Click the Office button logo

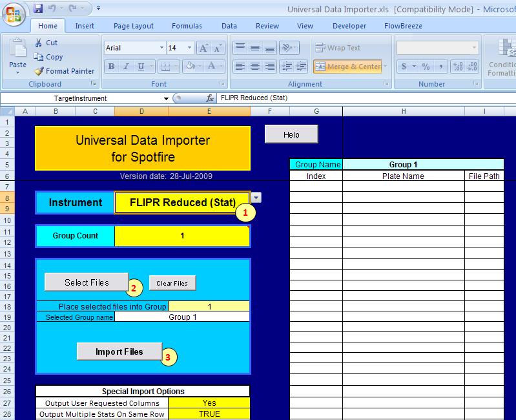(x=14, y=14)
